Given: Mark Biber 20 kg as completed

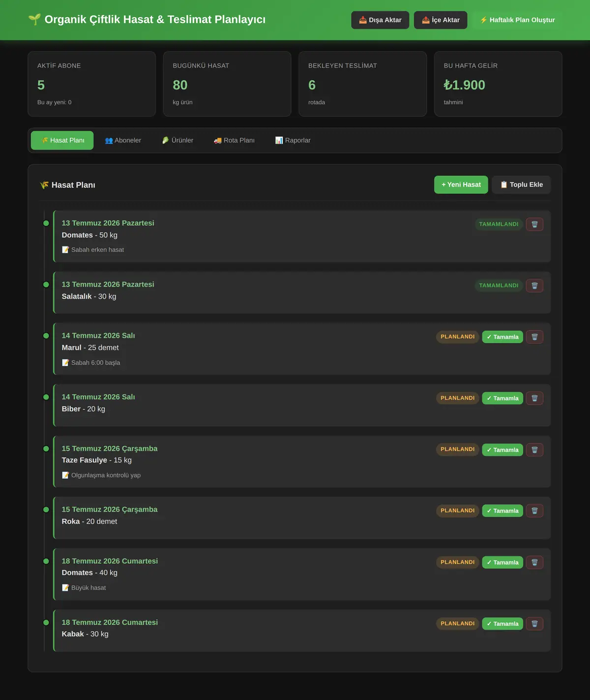Looking at the screenshot, I should [502, 398].
